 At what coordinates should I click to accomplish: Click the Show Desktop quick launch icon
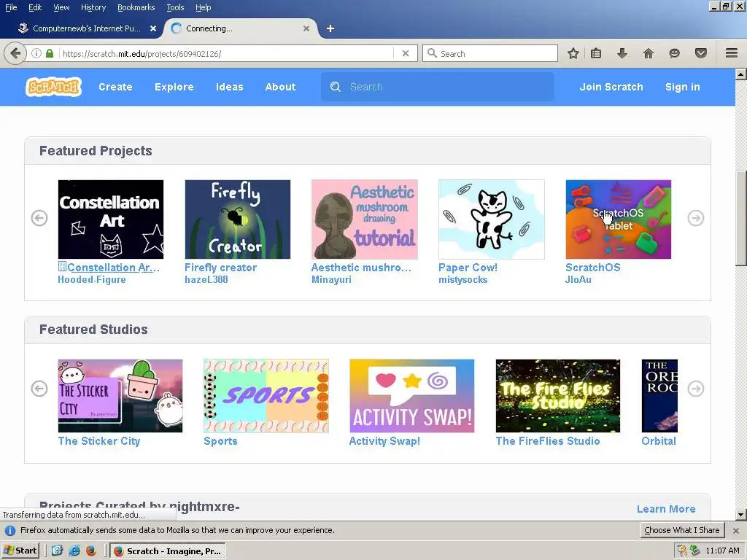tap(57, 551)
